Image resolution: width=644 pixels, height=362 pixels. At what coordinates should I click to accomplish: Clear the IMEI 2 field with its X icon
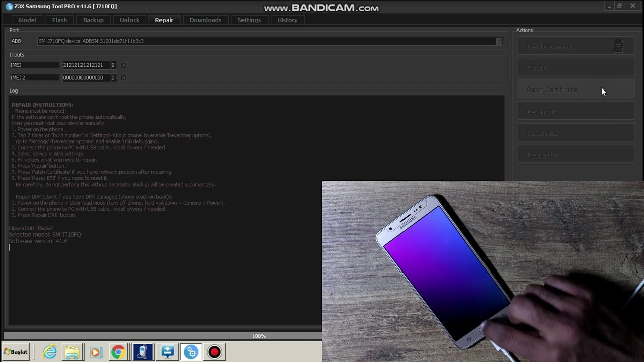pyautogui.click(x=124, y=78)
